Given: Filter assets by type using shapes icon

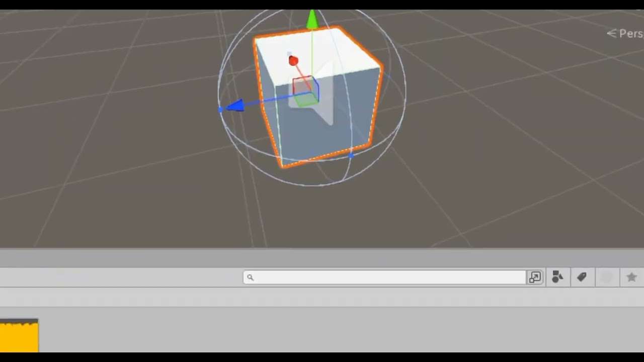Looking at the screenshot, I should pyautogui.click(x=557, y=277).
